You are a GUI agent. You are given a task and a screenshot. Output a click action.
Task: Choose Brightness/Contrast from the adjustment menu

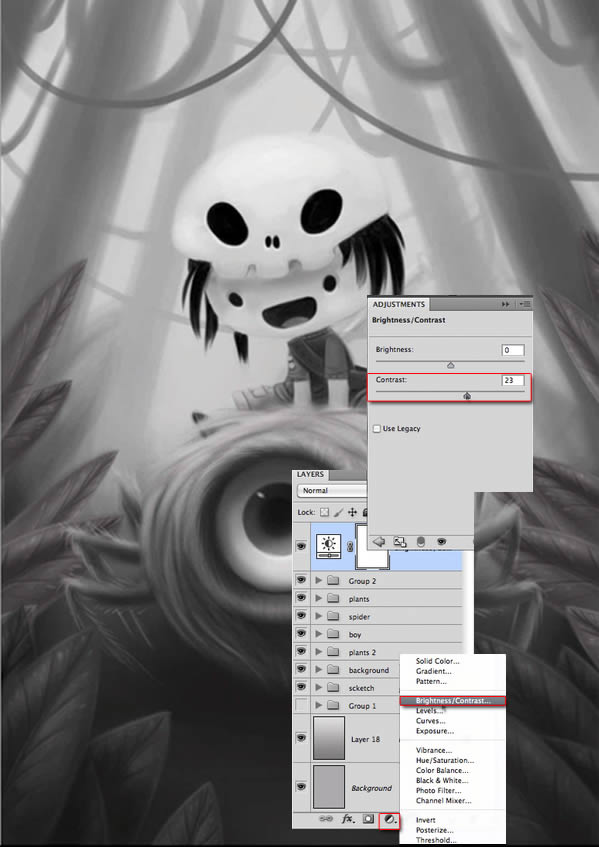point(453,701)
